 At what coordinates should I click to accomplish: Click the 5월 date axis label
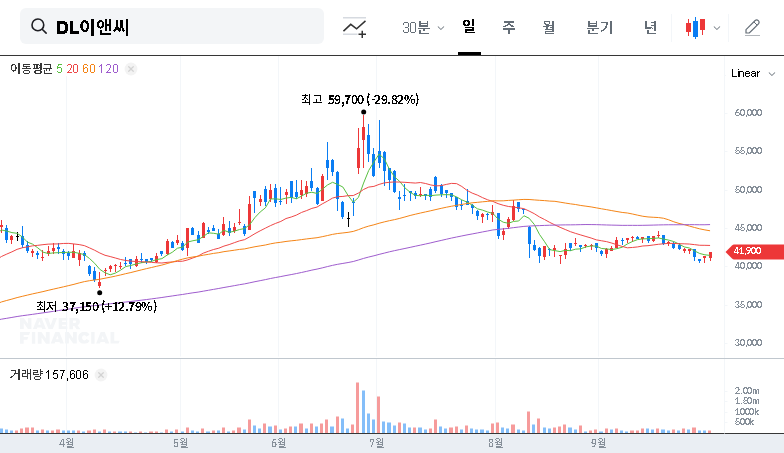click(x=180, y=443)
